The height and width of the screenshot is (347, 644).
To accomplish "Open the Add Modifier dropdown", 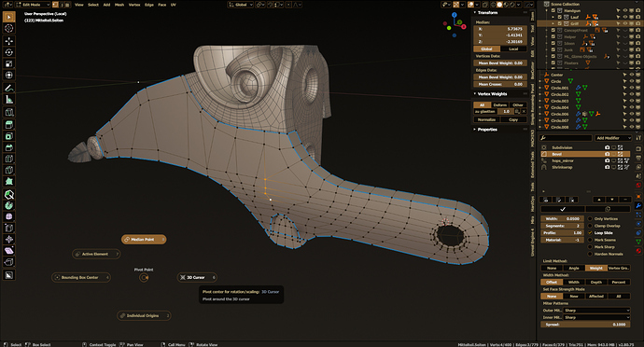I will pyautogui.click(x=613, y=138).
